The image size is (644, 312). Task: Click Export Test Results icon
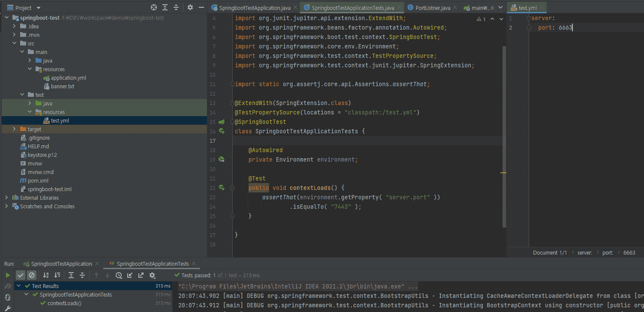pos(141,275)
